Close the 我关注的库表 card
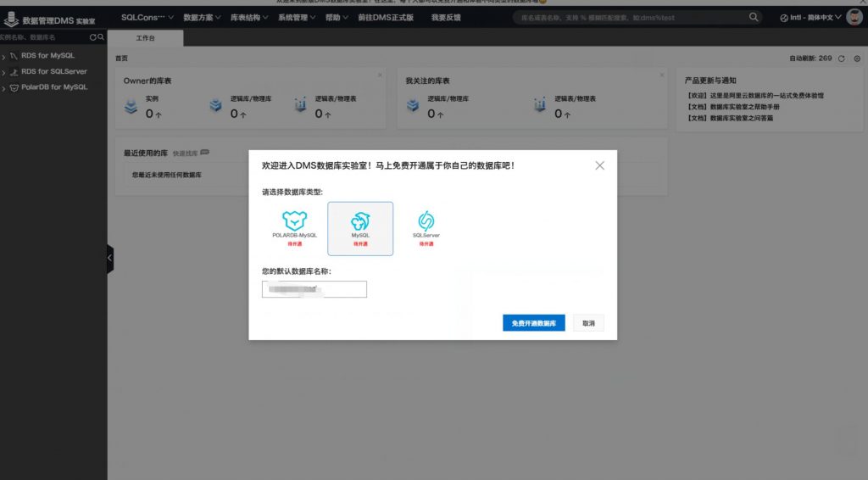 coord(661,75)
